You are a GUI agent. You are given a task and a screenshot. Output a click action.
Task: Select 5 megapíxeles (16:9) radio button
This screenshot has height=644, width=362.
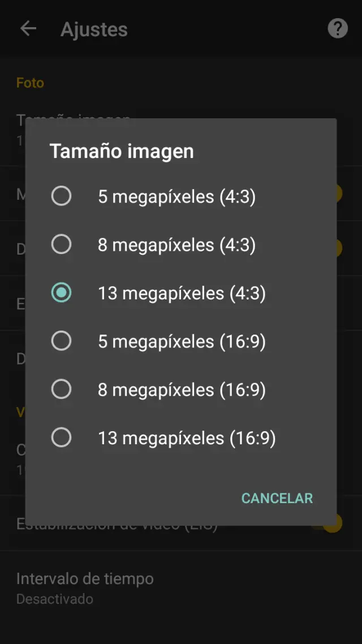pos(61,341)
